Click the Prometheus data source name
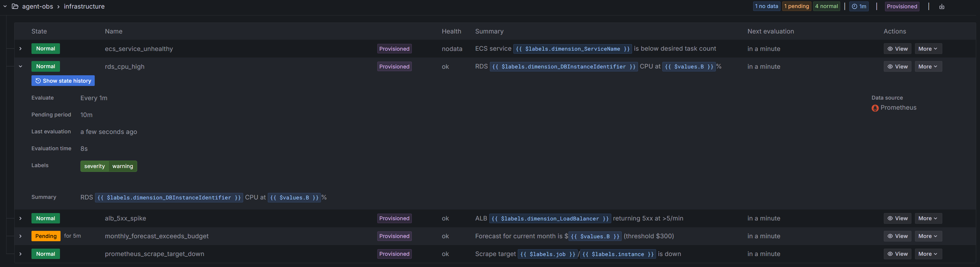This screenshot has width=980, height=267. coord(898,108)
